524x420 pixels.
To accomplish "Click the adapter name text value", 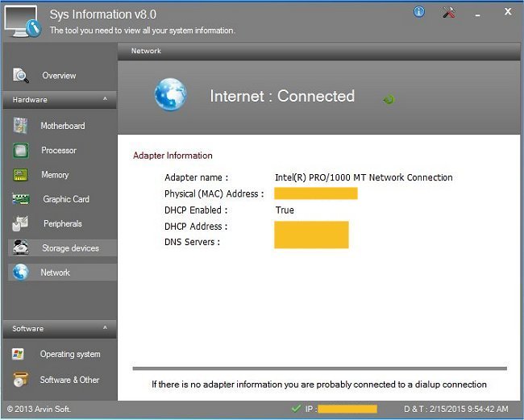I will pyautogui.click(x=364, y=177).
